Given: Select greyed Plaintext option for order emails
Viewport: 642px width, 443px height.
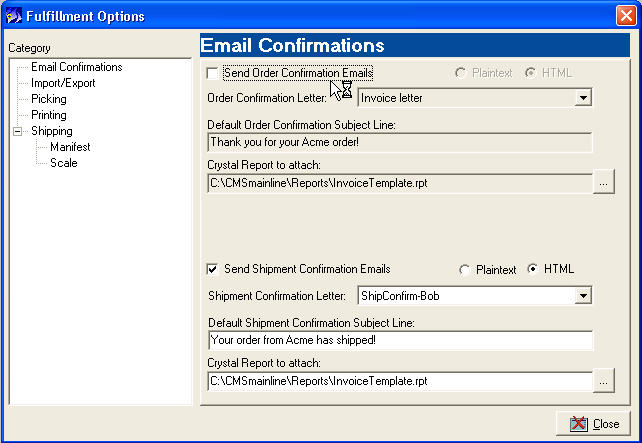Looking at the screenshot, I should [x=460, y=73].
